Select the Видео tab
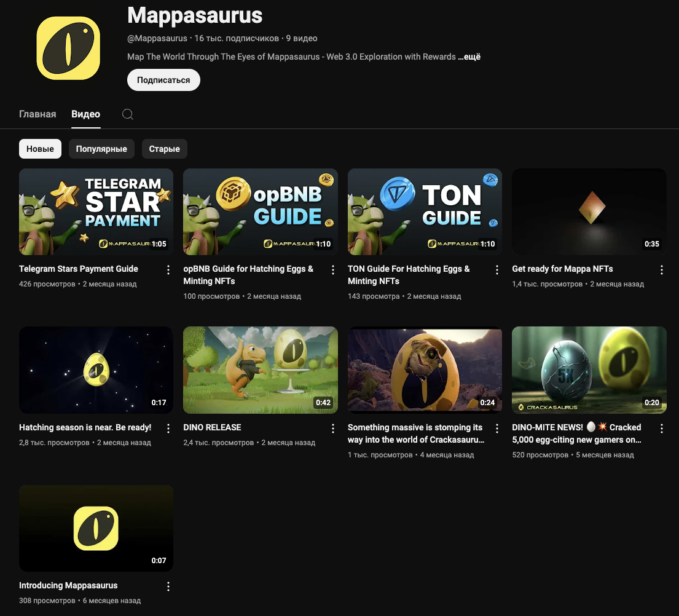The image size is (679, 616). [x=86, y=114]
